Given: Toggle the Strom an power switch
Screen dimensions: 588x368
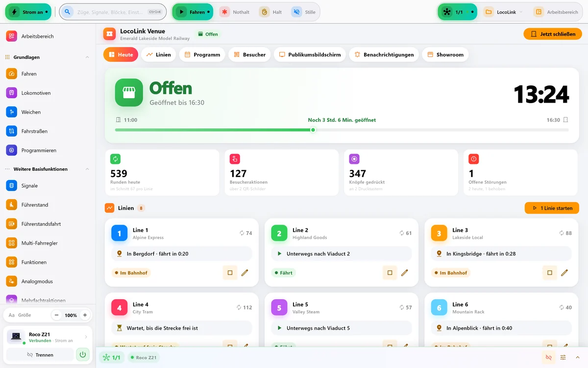Looking at the screenshot, I should [28, 12].
